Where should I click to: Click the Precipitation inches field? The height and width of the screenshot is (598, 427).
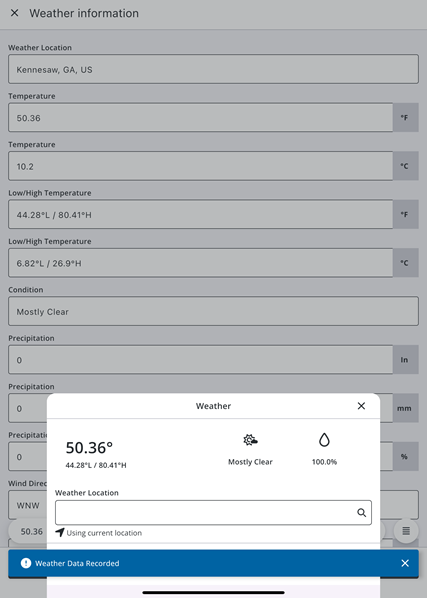(201, 360)
